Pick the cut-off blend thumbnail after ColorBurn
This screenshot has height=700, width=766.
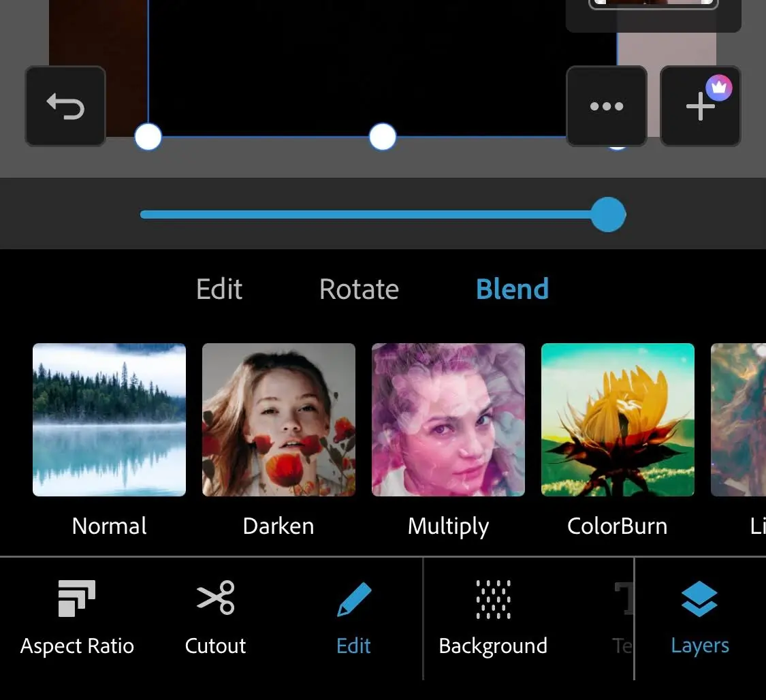click(738, 419)
